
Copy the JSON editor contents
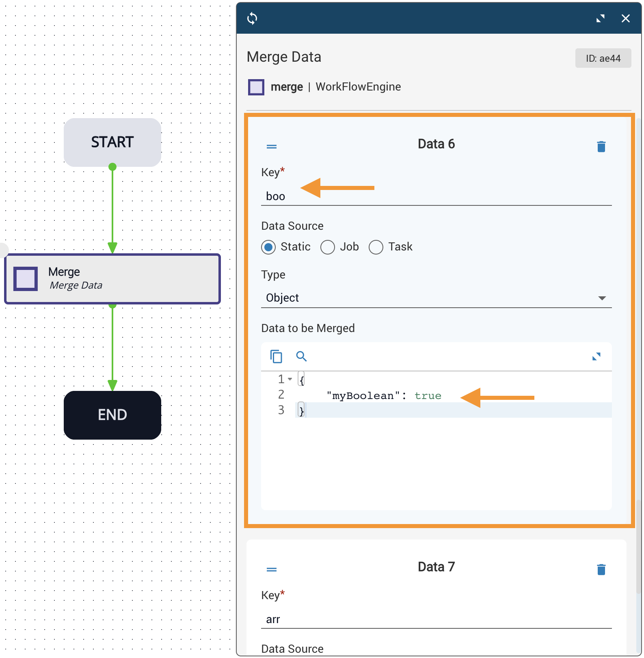(276, 356)
